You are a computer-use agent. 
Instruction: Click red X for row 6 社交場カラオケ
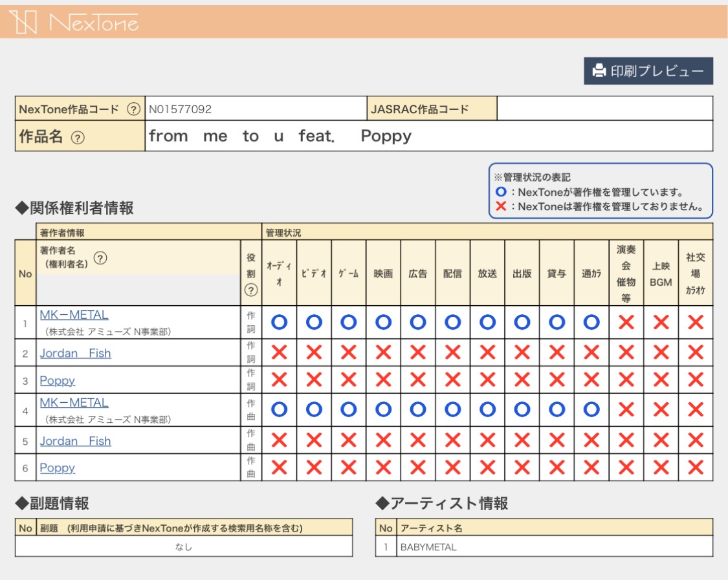(x=695, y=467)
